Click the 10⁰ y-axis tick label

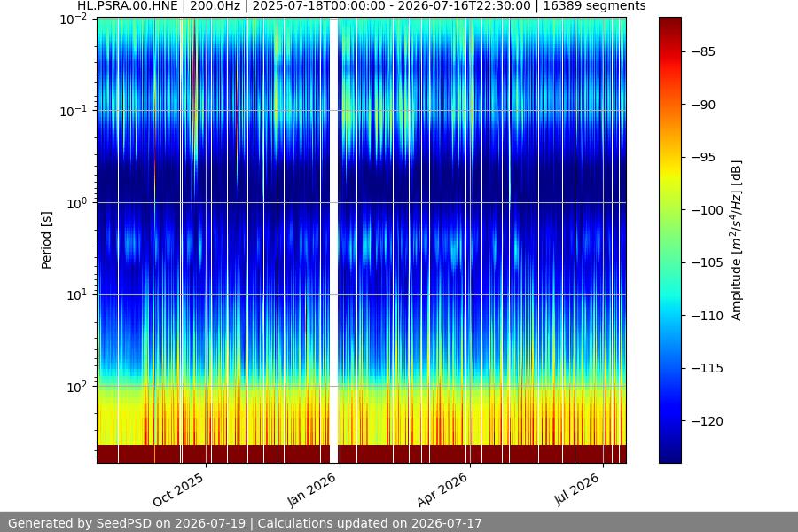tap(76, 203)
